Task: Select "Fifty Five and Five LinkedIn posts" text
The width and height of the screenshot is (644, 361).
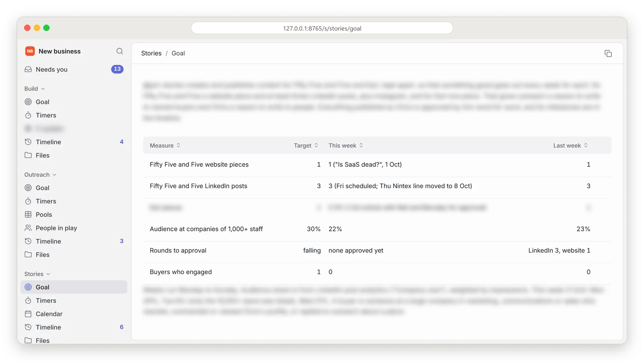Action: (198, 186)
